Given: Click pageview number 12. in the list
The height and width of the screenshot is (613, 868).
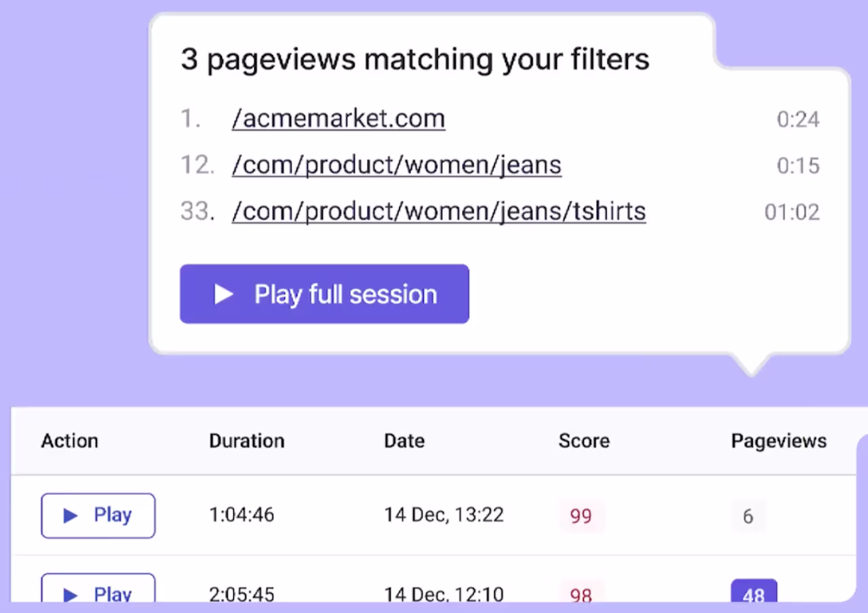Looking at the screenshot, I should pos(197,165).
